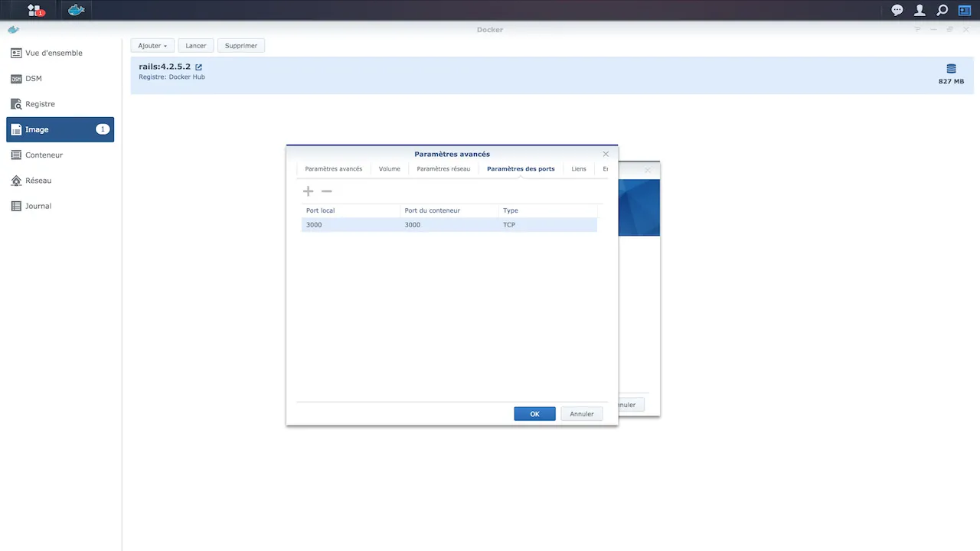Click the Lancer button
The width and height of the screenshot is (980, 551).
tap(196, 46)
